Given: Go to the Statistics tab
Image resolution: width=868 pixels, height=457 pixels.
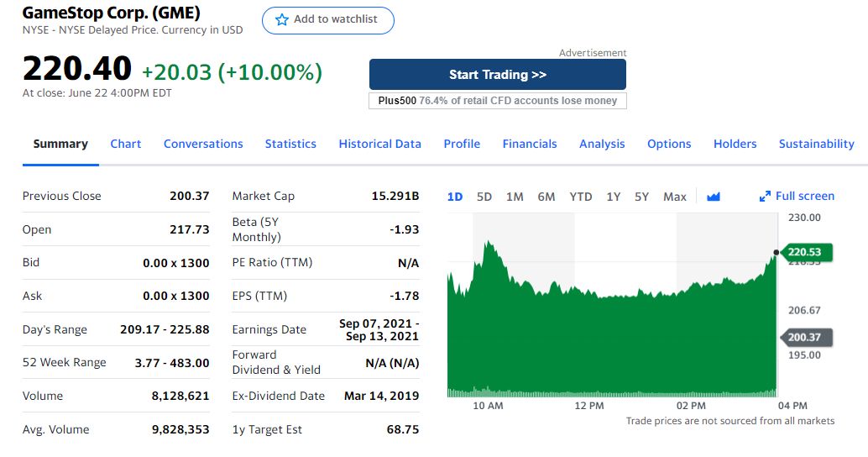Looking at the screenshot, I should click(x=290, y=144).
